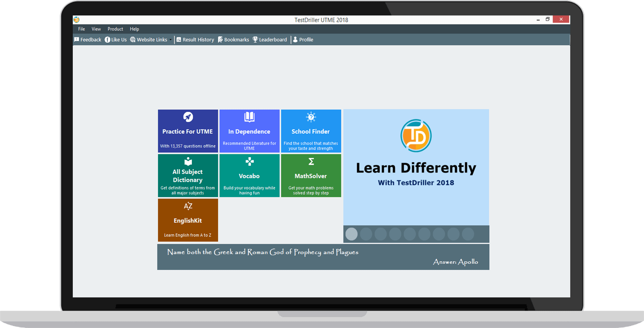Click the TestDriller UTME 2018 window title
The height and width of the screenshot is (328, 644).
tap(321, 20)
